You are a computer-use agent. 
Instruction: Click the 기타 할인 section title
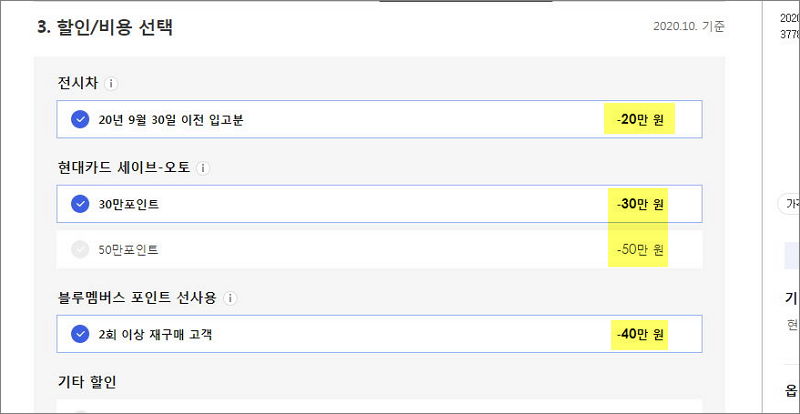click(x=87, y=382)
